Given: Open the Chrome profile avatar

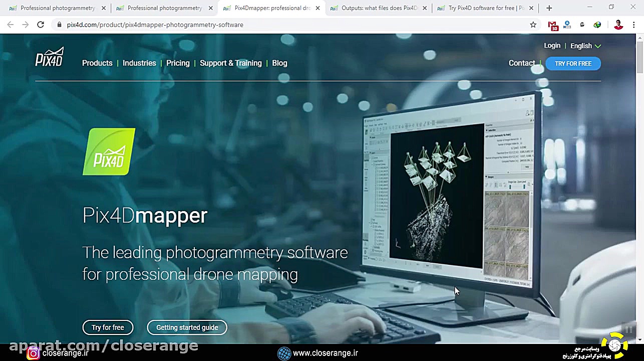Looking at the screenshot, I should tap(618, 25).
